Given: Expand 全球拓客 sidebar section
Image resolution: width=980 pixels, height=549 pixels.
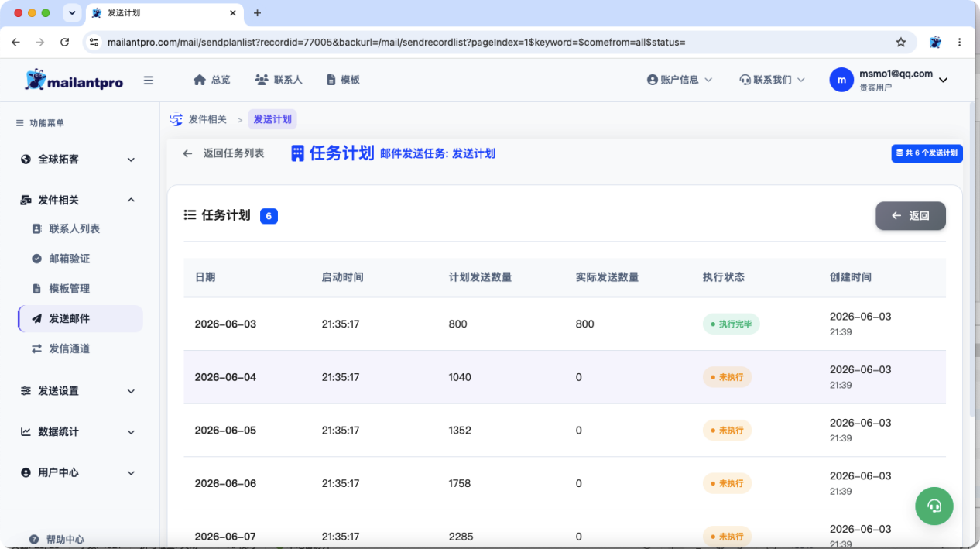Looking at the screenshot, I should tap(77, 160).
